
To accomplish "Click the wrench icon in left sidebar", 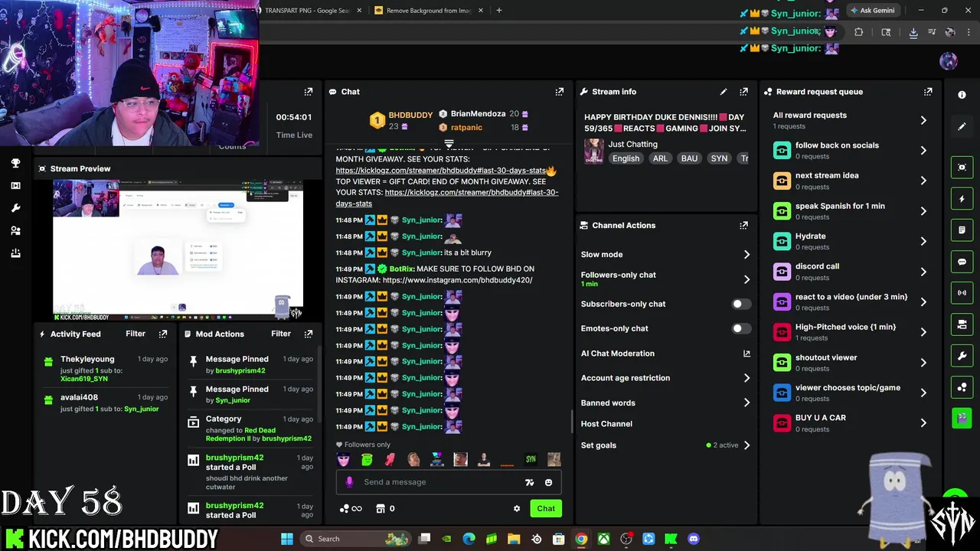I will coord(15,208).
